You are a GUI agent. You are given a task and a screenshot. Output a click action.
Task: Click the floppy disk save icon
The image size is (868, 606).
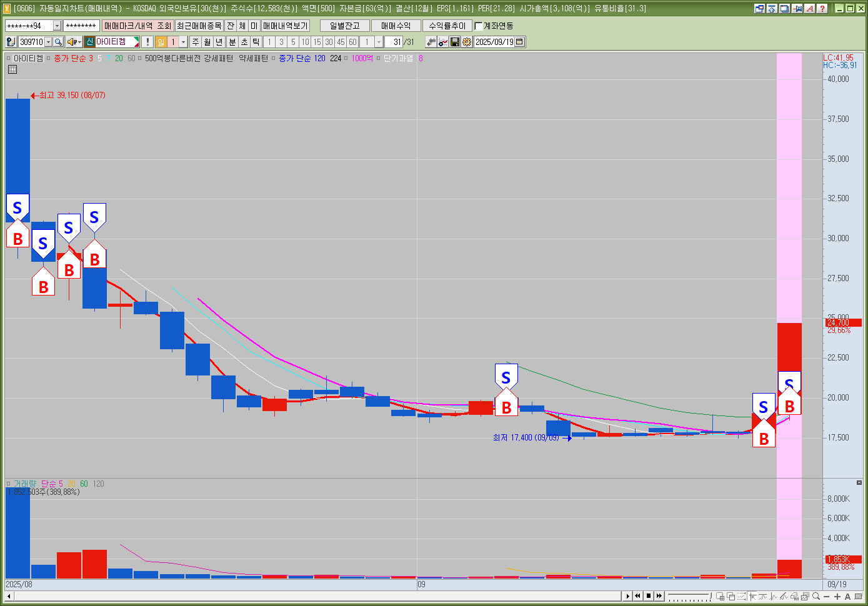455,42
